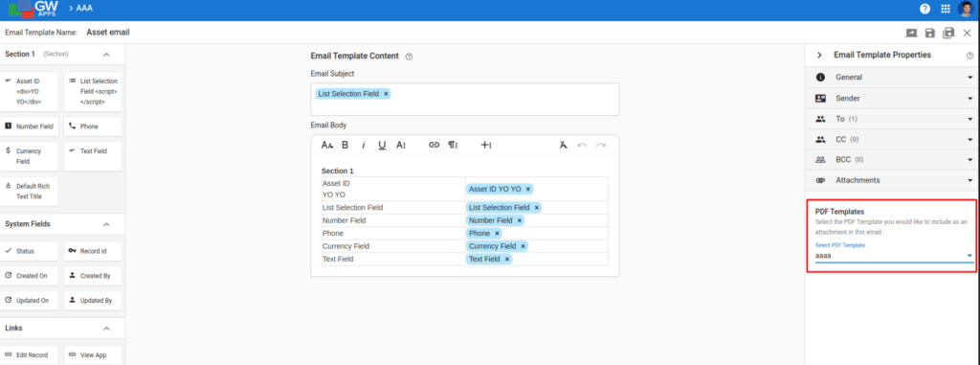Viewport: 980px width, 365px height.
Task: Select the Updated By system field
Action: [x=93, y=301]
